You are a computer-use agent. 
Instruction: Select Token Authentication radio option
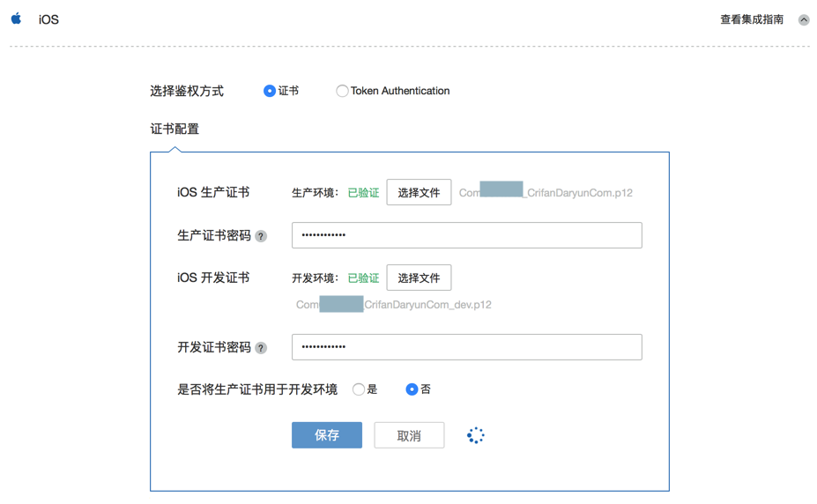tap(342, 91)
